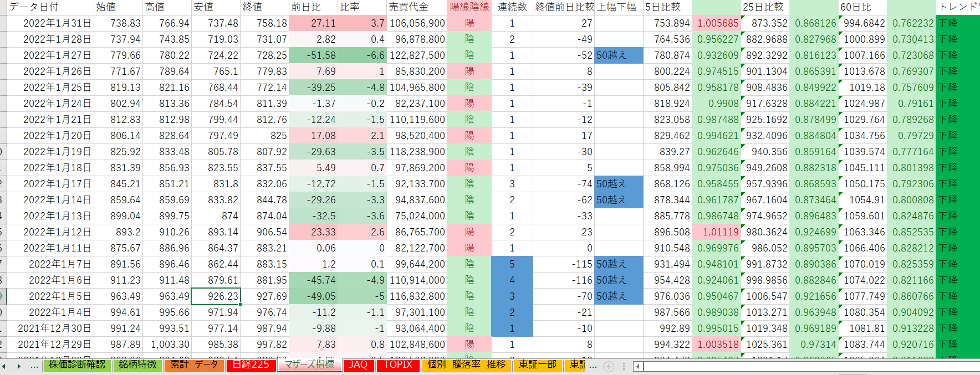Image resolution: width=980 pixels, height=375 pixels.
Task: Click the horizontal scrollbar left arrow
Action: [639, 366]
